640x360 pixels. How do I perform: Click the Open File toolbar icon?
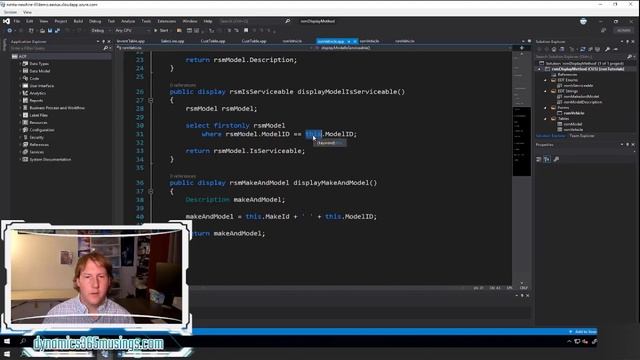42,31
